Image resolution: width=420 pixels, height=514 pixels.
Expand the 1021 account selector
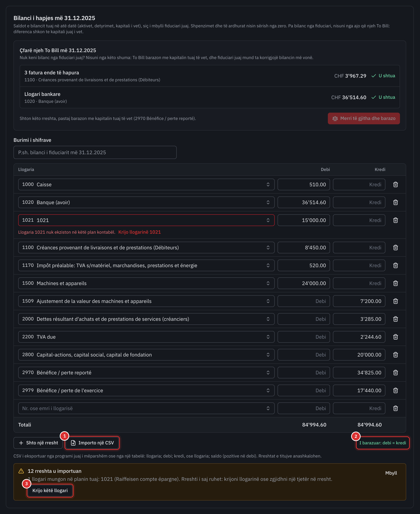[146, 220]
